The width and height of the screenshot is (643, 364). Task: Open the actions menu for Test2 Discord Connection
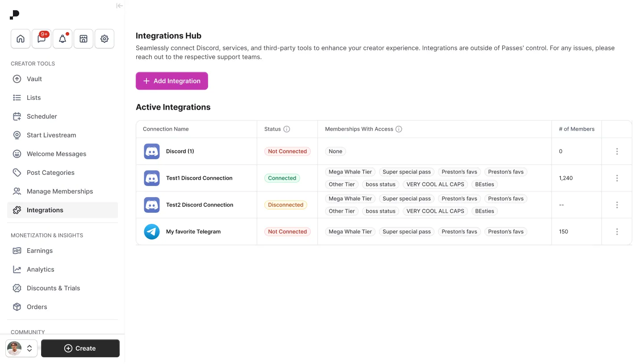pos(617,205)
